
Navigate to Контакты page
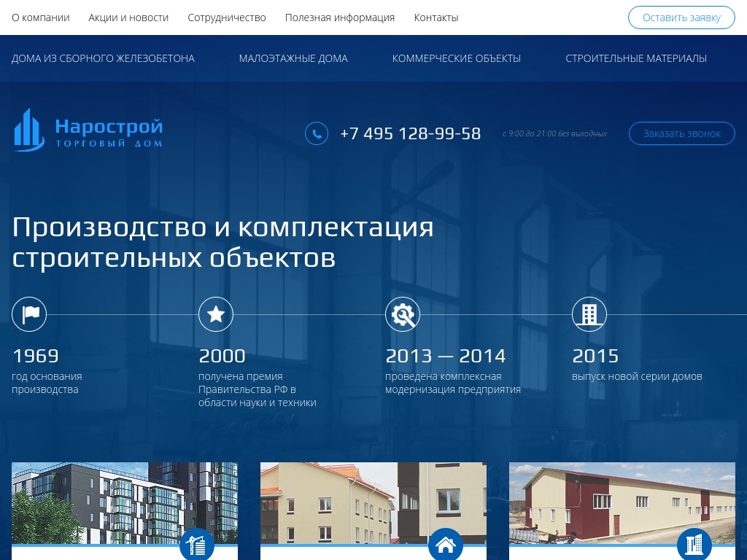tap(436, 17)
